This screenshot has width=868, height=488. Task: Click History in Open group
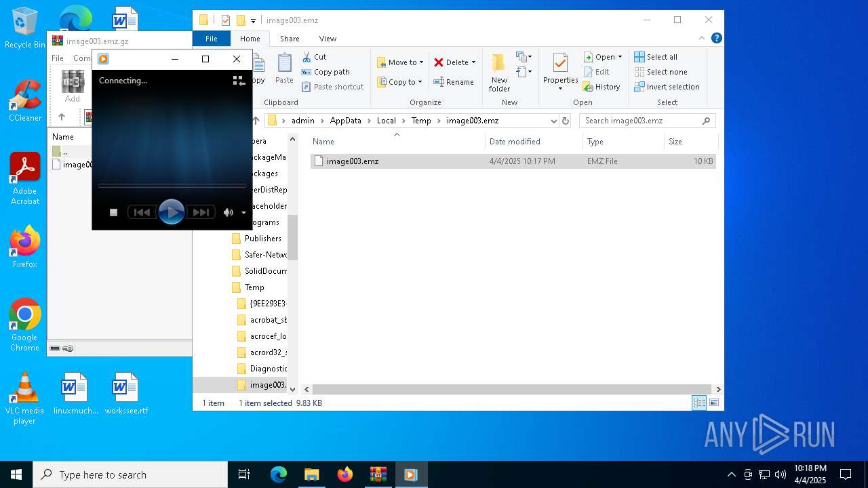pos(602,87)
